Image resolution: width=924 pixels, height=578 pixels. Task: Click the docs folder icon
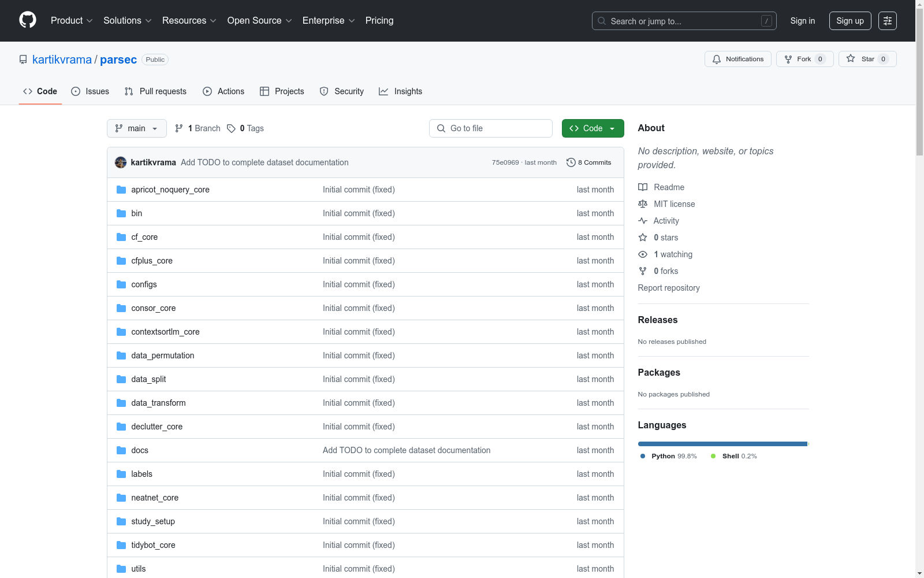click(121, 450)
